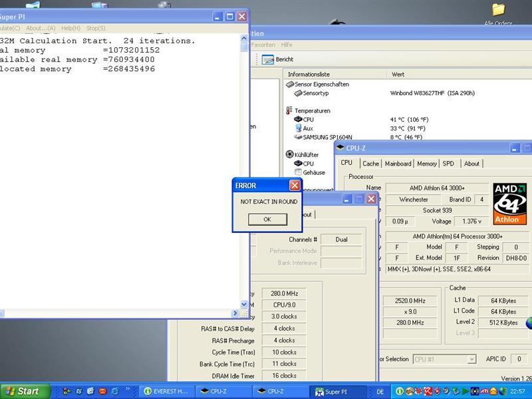
Task: Select the CPU tab in CPU-Z
Action: 346,162
